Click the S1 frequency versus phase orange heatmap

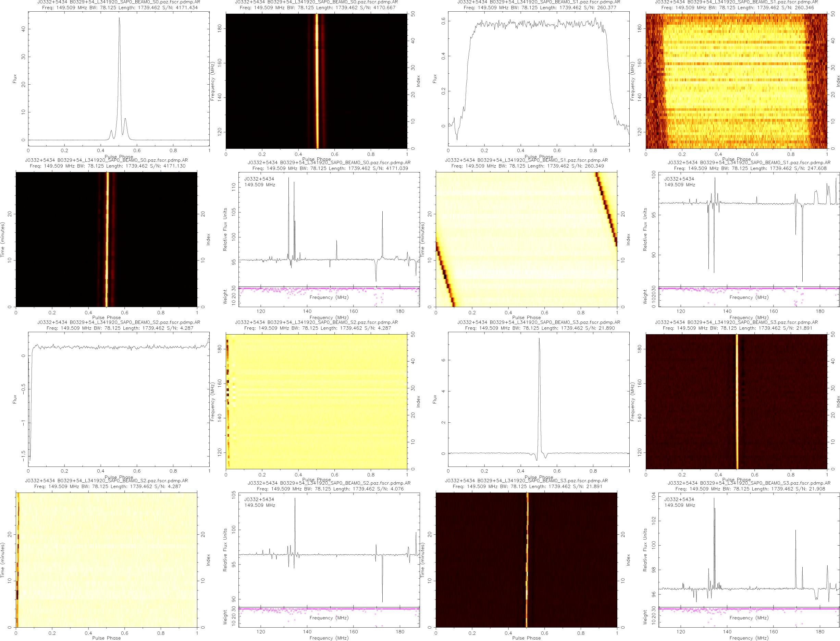(x=736, y=81)
